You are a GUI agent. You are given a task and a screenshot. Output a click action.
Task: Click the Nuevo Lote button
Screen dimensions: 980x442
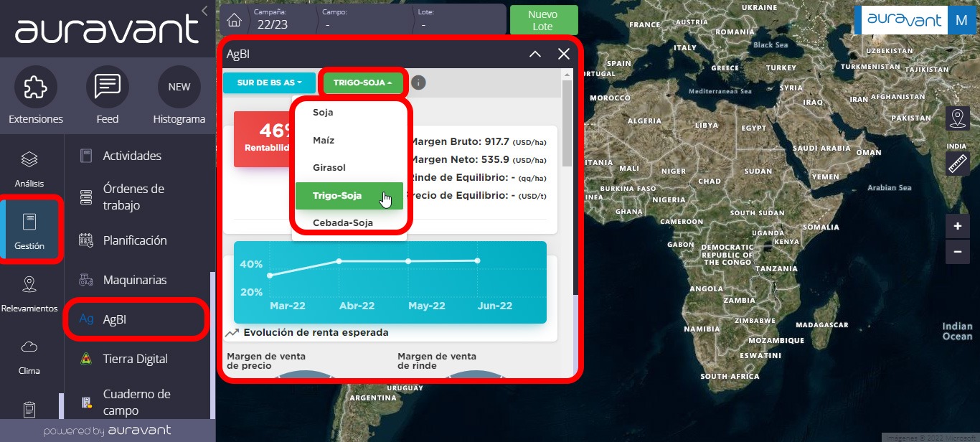(x=543, y=20)
